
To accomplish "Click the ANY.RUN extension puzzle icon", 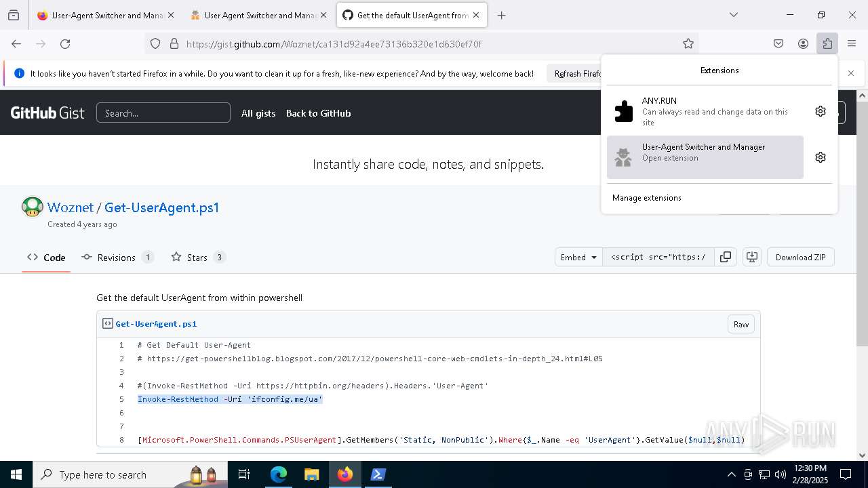I will tap(623, 111).
